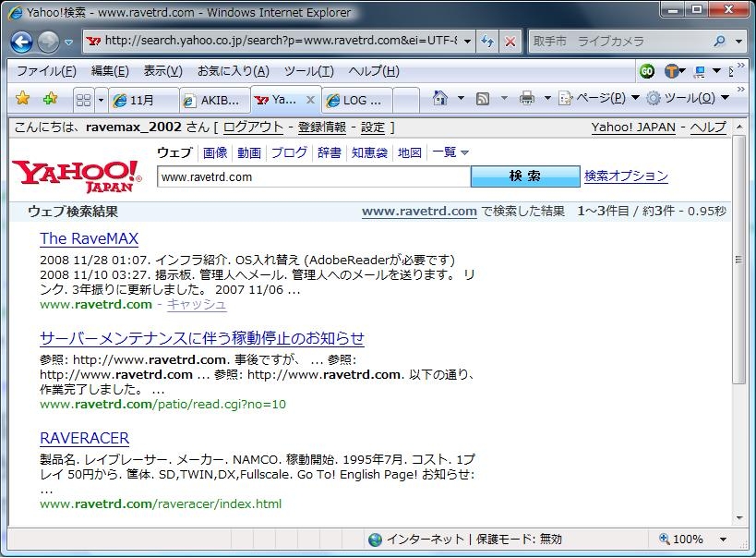Image resolution: width=756 pixels, height=558 pixels.
Task: Switch search type to 地図
Action: point(410,152)
